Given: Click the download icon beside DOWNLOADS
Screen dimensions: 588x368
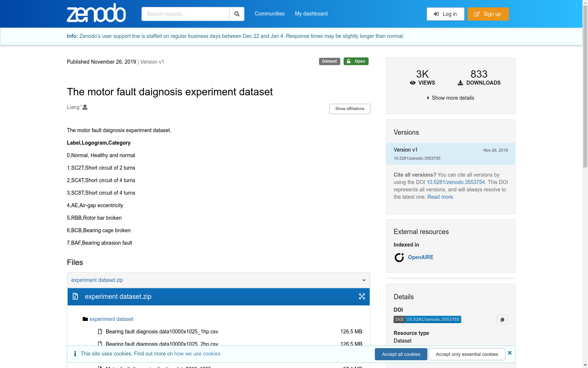Looking at the screenshot, I should point(460,83).
